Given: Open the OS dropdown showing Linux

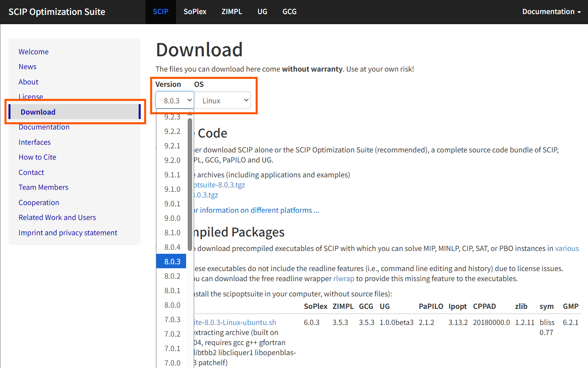Looking at the screenshot, I should click(223, 101).
